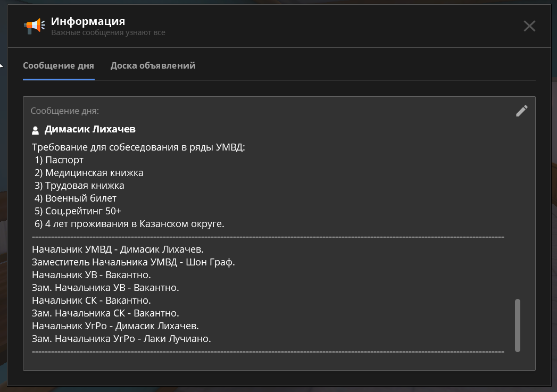557x392 pixels.
Task: Select the 1) Паспорт list item
Action: click(x=59, y=160)
